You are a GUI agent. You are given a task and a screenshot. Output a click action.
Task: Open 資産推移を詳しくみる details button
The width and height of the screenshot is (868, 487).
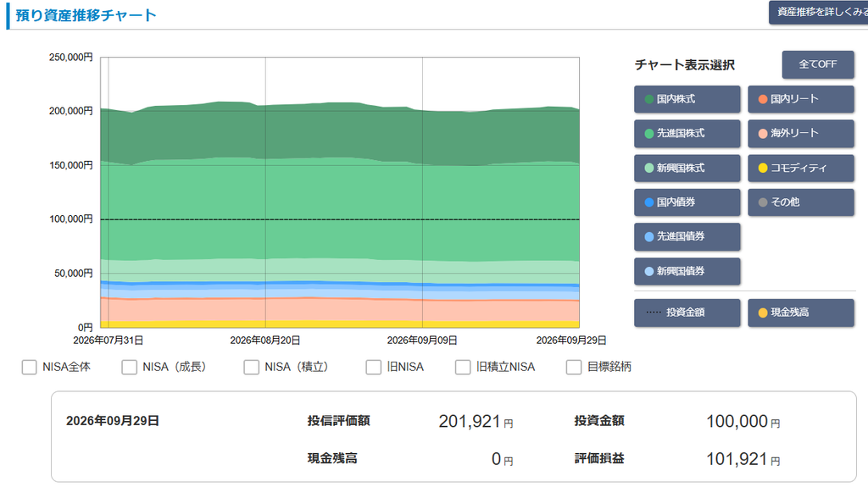[x=819, y=12]
